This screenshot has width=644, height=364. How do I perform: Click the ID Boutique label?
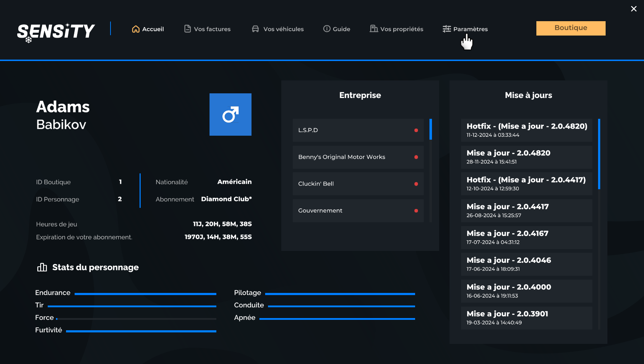click(53, 182)
